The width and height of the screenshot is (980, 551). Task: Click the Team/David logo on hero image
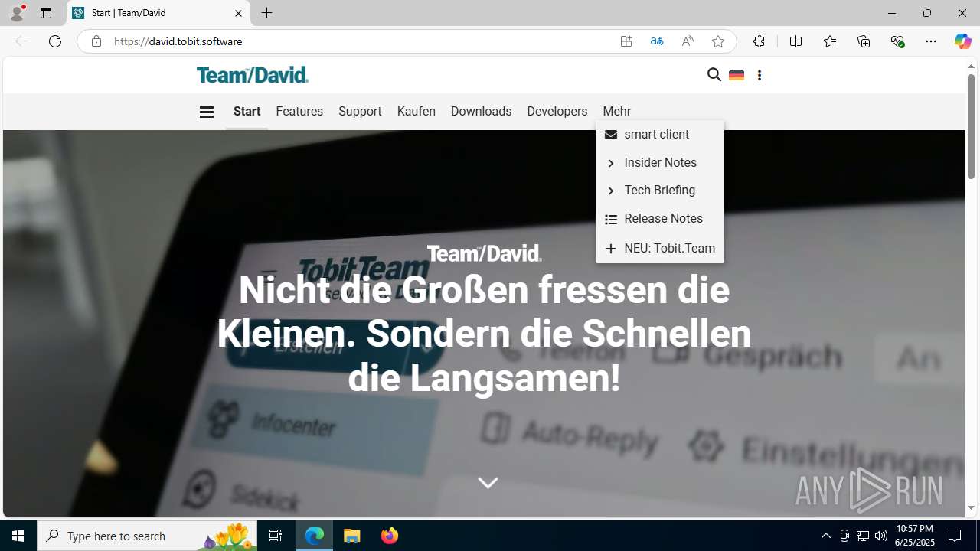484,253
